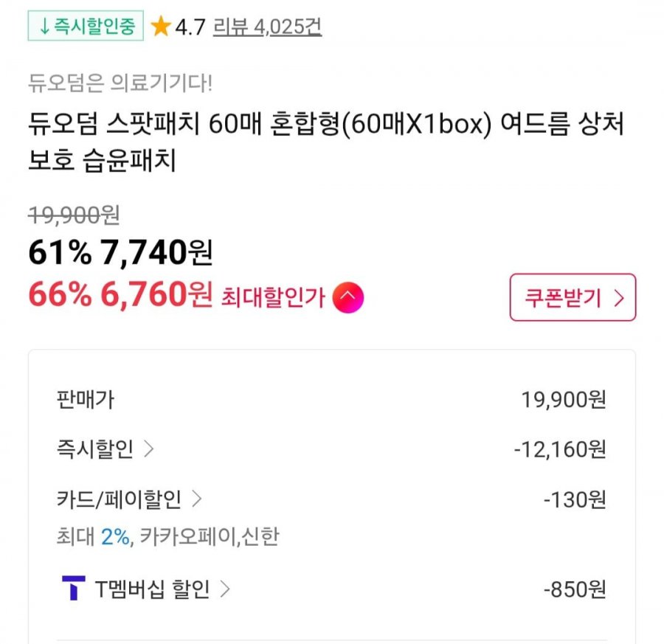Expand the 즉시할인 chevron

[148, 449]
